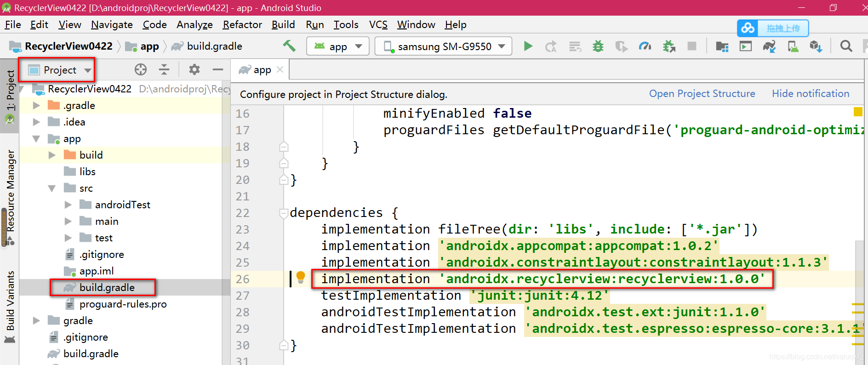The image size is (868, 365).
Task: Click the Apply Code Changes icon
Action: pos(575,46)
